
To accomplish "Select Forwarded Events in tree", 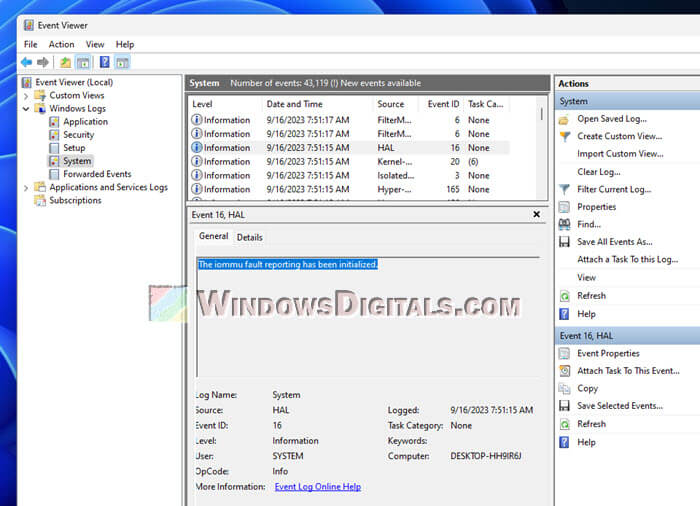I will pos(97,174).
